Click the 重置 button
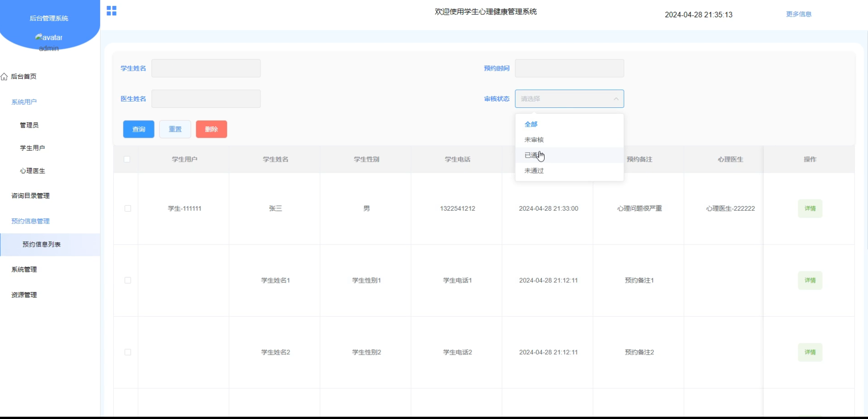 coord(175,129)
